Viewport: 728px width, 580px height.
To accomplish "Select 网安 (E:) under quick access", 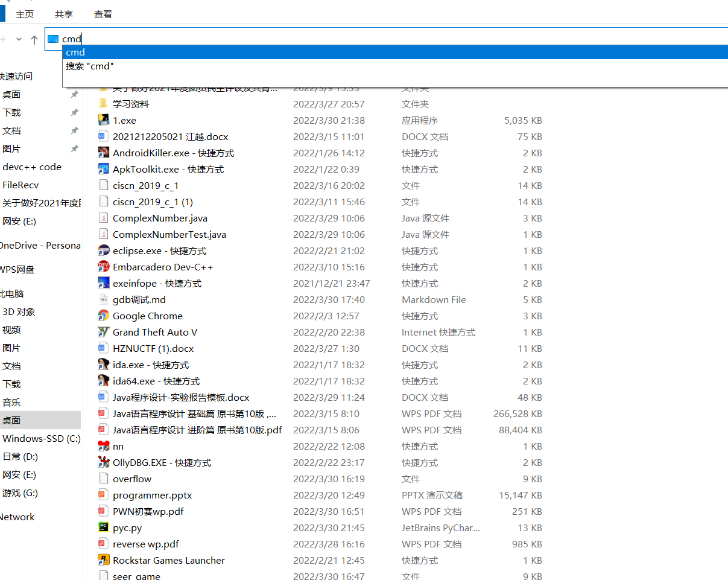I will (x=19, y=221).
